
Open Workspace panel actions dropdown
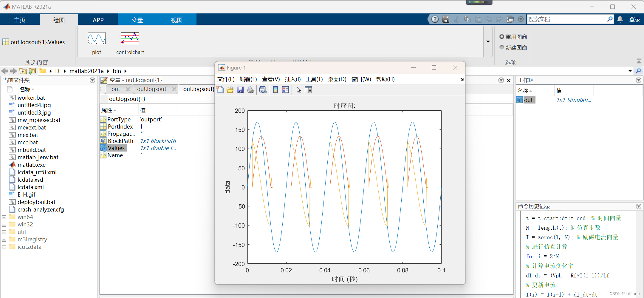click(639, 80)
